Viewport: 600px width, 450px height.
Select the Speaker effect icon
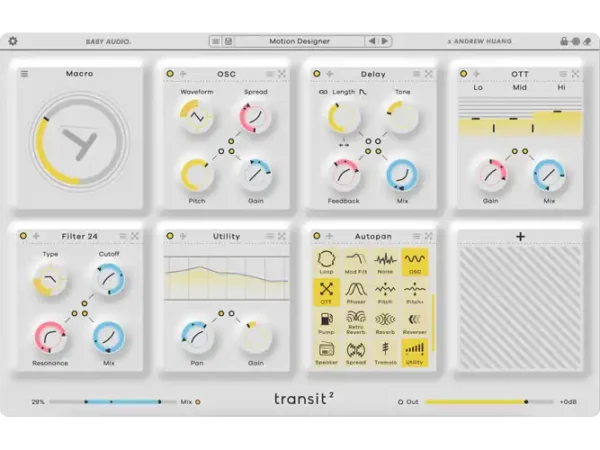click(x=326, y=353)
